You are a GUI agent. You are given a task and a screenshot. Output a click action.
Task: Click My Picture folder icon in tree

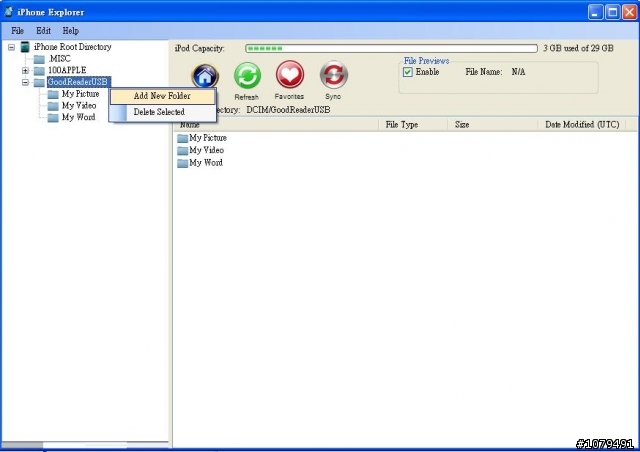(53, 94)
